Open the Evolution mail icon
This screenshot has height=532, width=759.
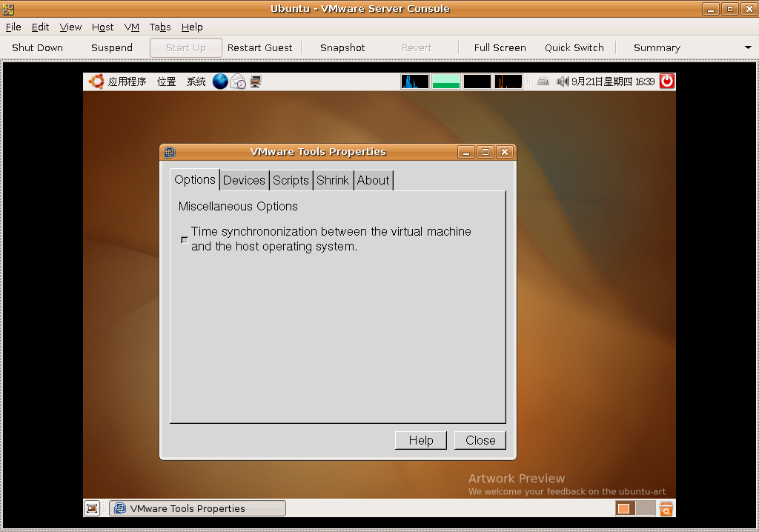click(x=238, y=82)
